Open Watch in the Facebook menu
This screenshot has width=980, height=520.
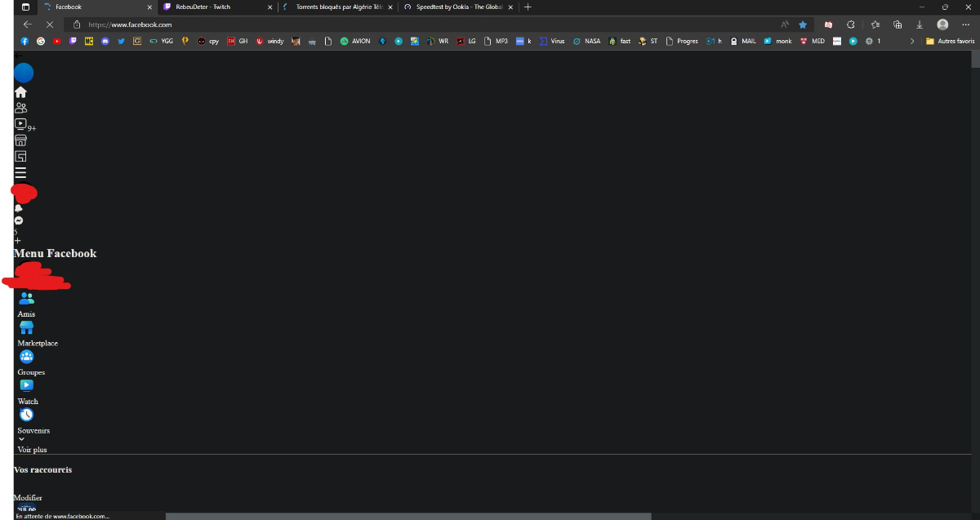tap(28, 402)
